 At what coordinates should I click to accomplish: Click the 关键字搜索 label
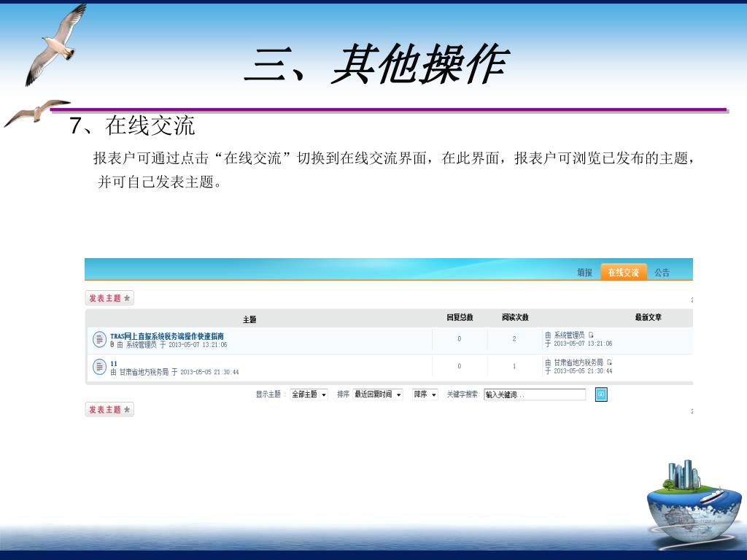coord(462,394)
